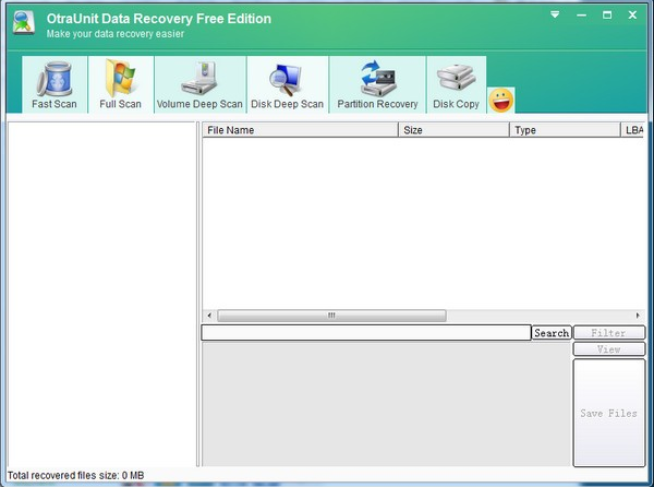Image resolution: width=655 pixels, height=487 pixels.
Task: Click the Filter button
Action: pos(609,333)
